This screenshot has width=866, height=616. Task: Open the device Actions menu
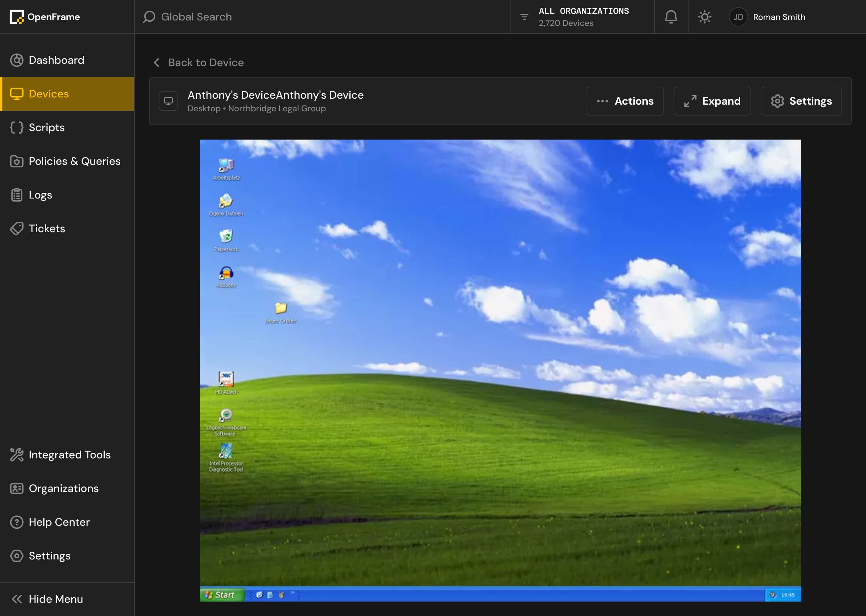[625, 101]
